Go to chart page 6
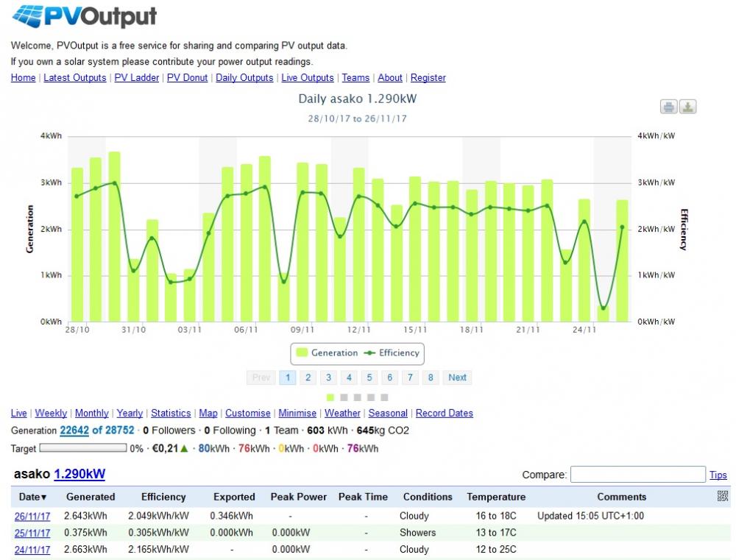Viewport: 736px width, 560px height. (x=389, y=378)
